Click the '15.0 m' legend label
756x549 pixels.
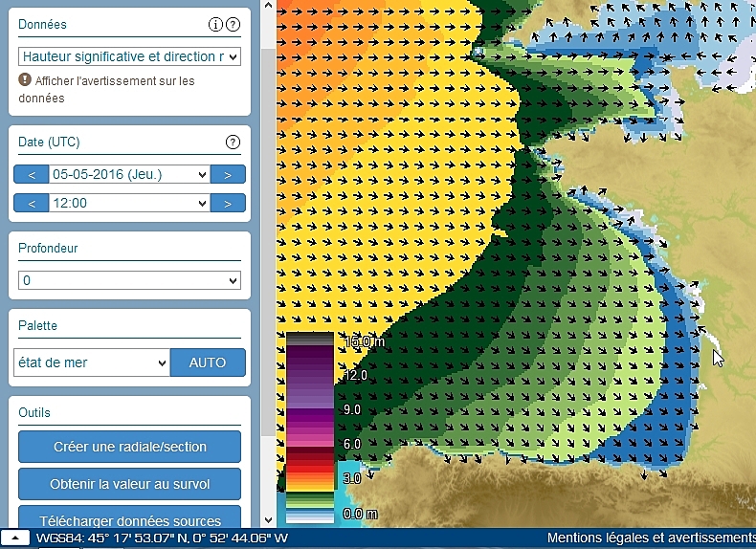(364, 341)
